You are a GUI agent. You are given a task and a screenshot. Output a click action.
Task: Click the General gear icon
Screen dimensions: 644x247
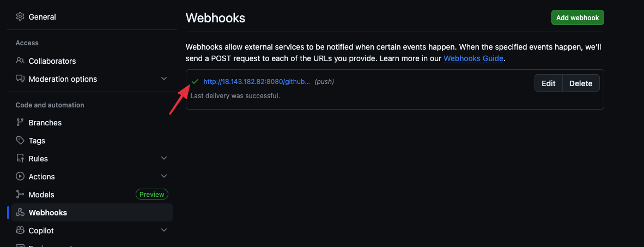20,17
